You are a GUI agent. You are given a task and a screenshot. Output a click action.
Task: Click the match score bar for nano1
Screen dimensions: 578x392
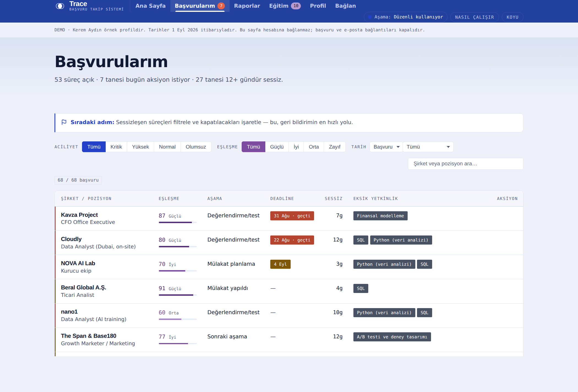pyautogui.click(x=178, y=319)
